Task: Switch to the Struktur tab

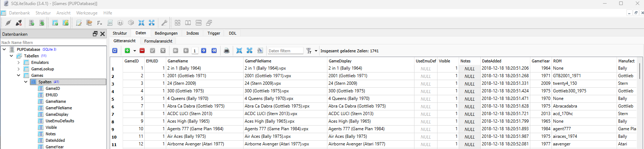Action: pos(120,33)
